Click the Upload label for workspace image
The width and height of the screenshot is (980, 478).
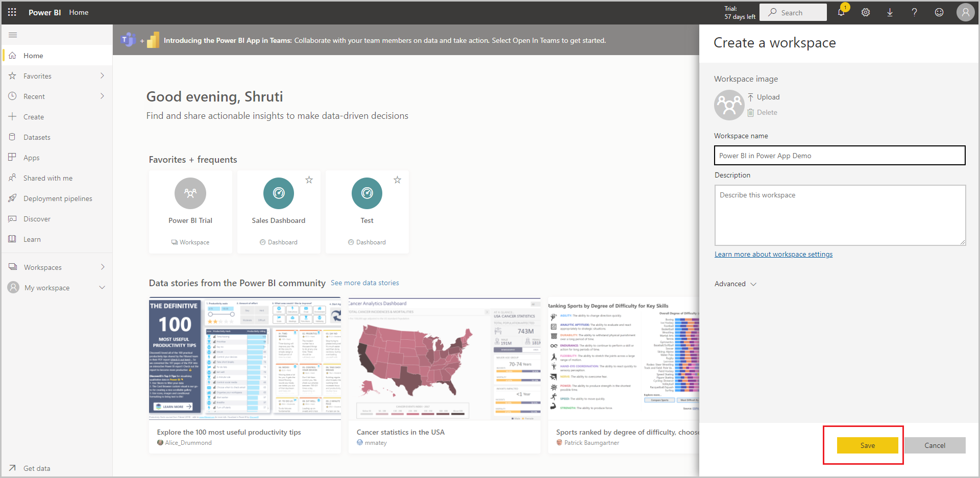click(768, 97)
